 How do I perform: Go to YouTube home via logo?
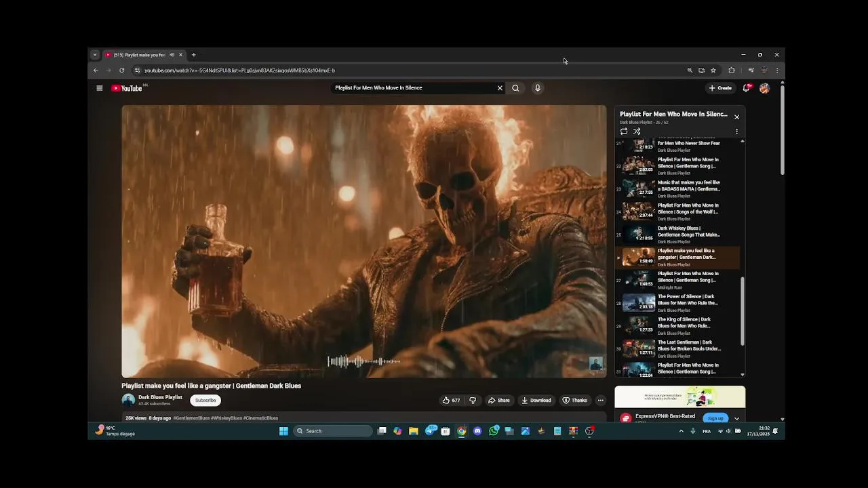(127, 88)
